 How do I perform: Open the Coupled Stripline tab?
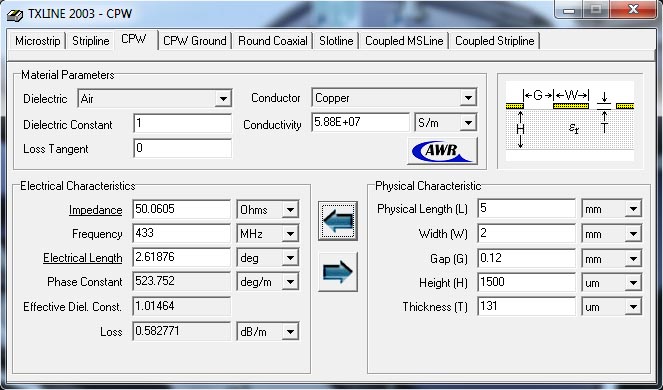click(x=495, y=41)
